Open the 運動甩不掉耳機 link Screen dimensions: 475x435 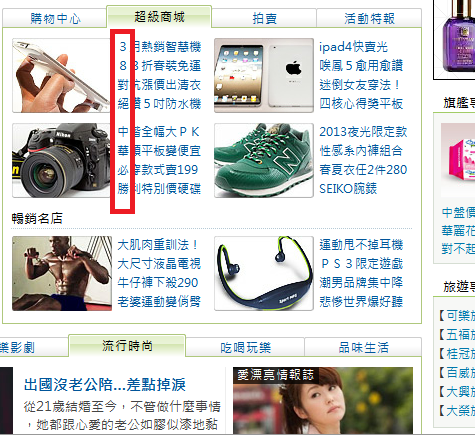click(361, 245)
